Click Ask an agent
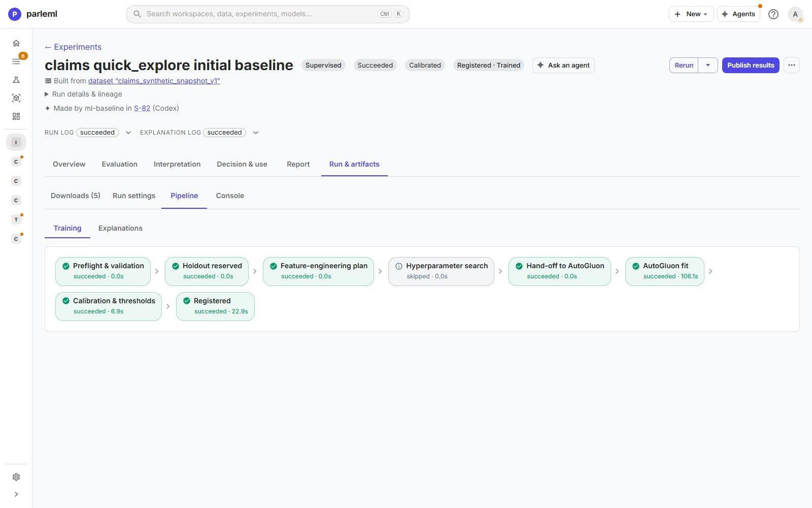Viewport: 812px width, 508px height. click(x=563, y=65)
